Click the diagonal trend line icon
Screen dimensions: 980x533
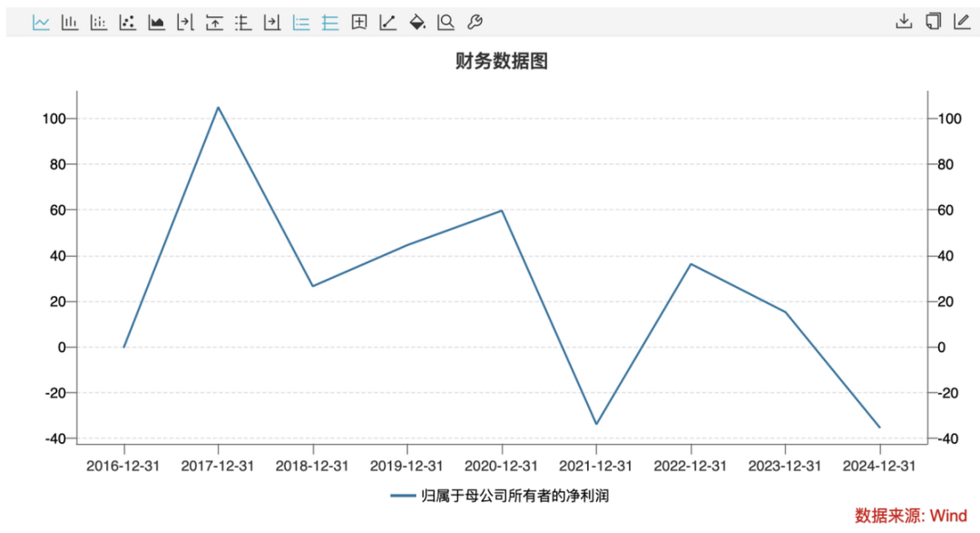pos(388,22)
